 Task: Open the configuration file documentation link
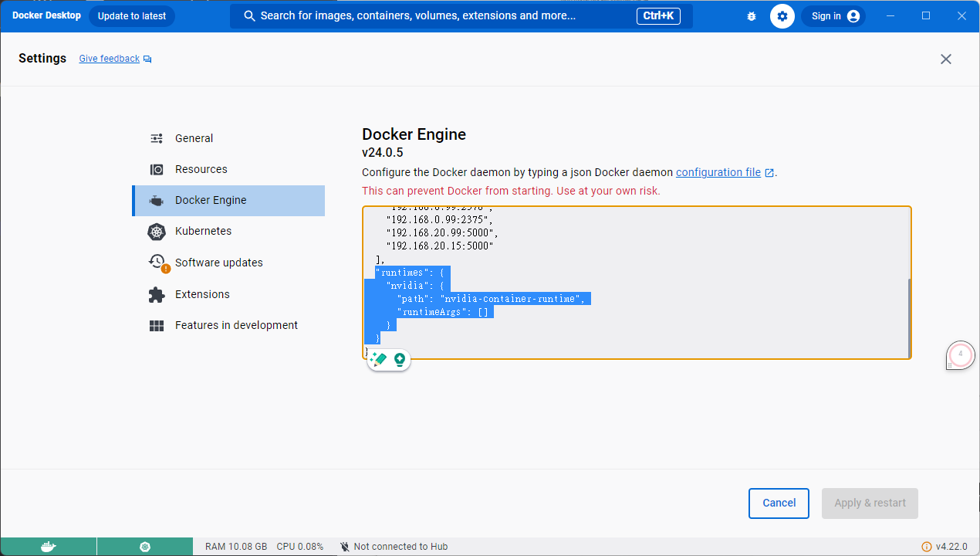718,172
